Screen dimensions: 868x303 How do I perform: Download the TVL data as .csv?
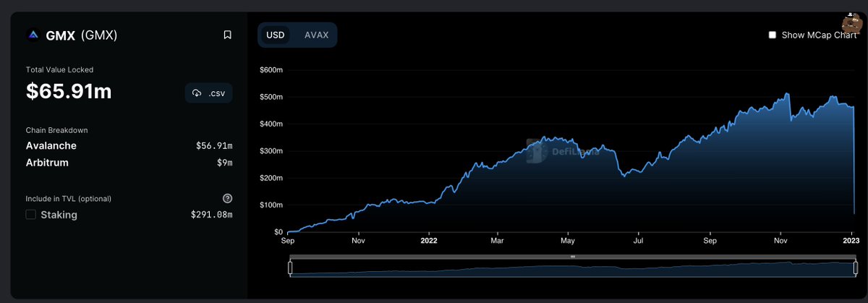208,93
